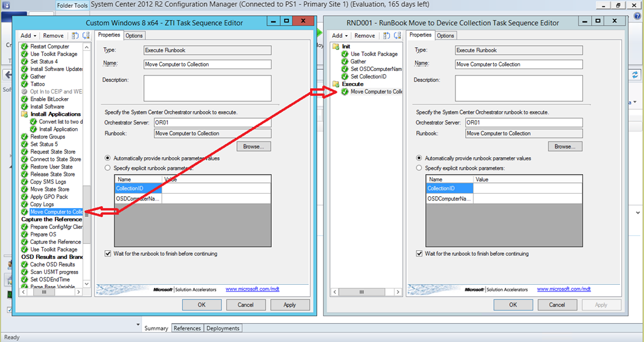Viewport: 644px width, 342px height.
Task: Click the Init folder icon in RND001 tree
Action: [336, 47]
